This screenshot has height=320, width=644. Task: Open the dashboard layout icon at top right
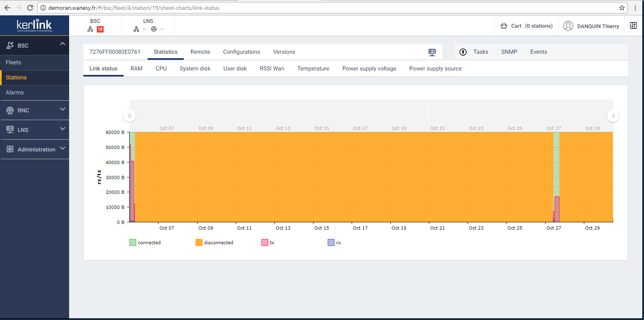tap(633, 26)
